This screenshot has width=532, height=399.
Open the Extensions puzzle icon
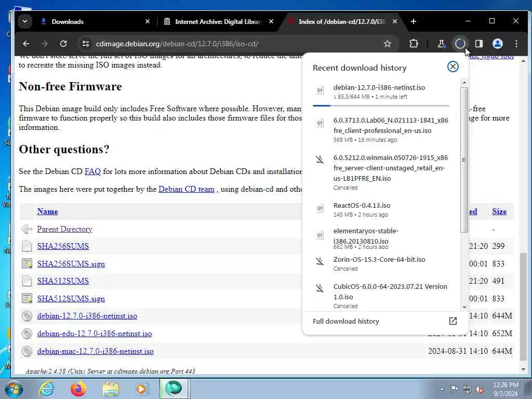pos(413,44)
